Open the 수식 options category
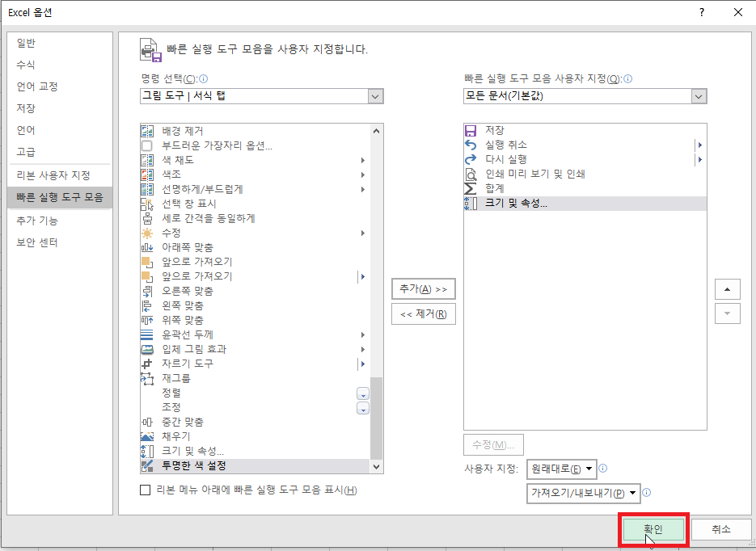Image resolution: width=756 pixels, height=551 pixels. (x=60, y=65)
